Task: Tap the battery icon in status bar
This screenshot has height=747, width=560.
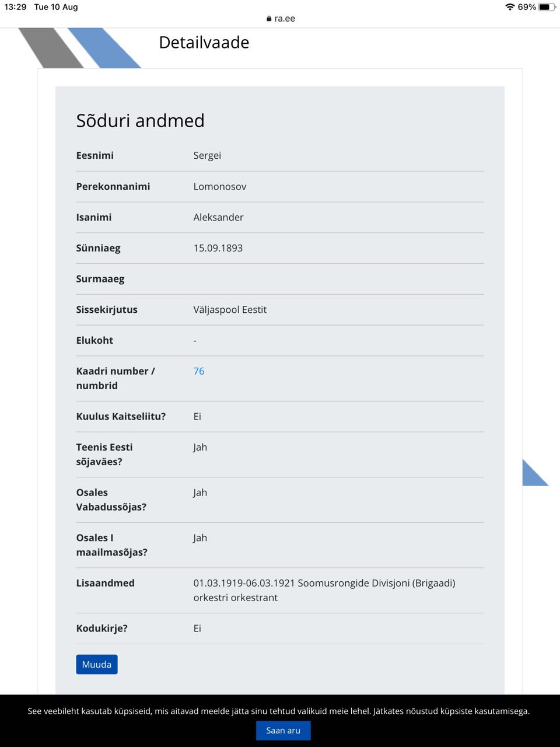Action: click(x=547, y=7)
